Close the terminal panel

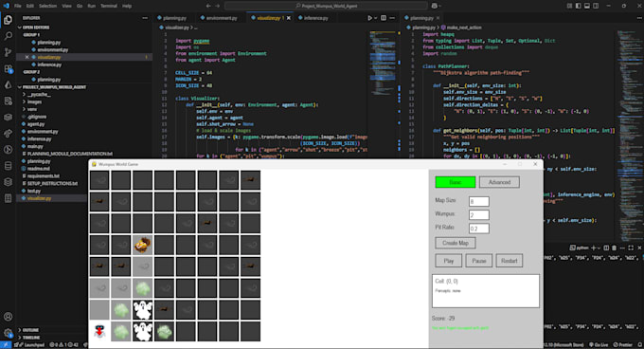[639, 248]
